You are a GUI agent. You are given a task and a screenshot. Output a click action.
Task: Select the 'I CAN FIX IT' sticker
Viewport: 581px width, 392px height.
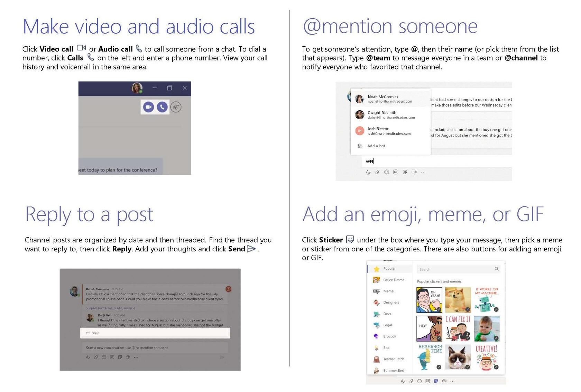458,328
